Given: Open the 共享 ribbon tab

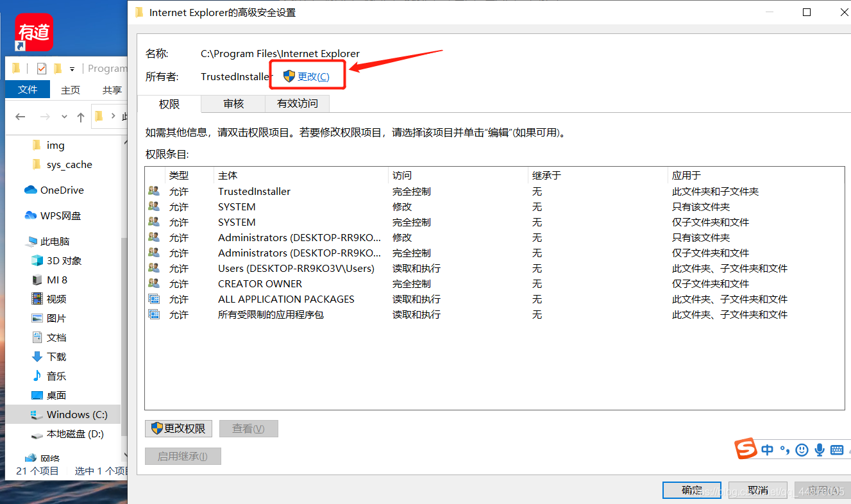Looking at the screenshot, I should click(x=112, y=90).
